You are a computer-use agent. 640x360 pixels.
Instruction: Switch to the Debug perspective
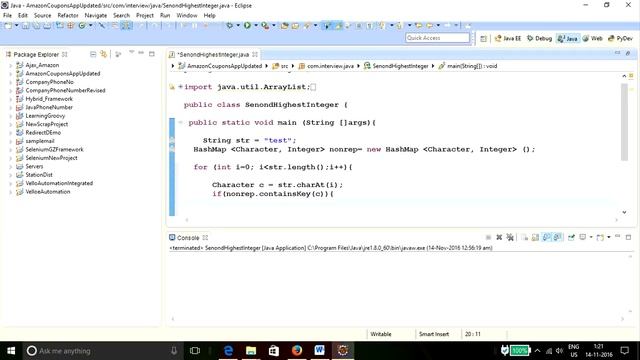click(540, 38)
